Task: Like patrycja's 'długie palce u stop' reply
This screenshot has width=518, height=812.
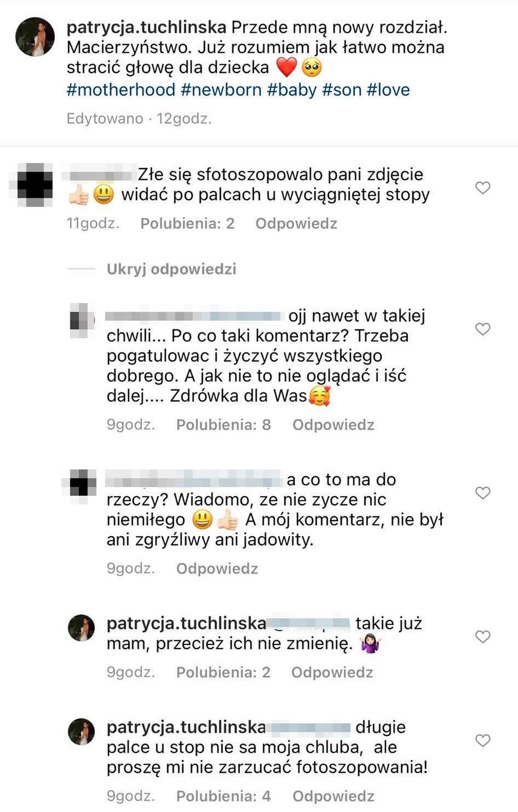Action: pyautogui.click(x=482, y=740)
